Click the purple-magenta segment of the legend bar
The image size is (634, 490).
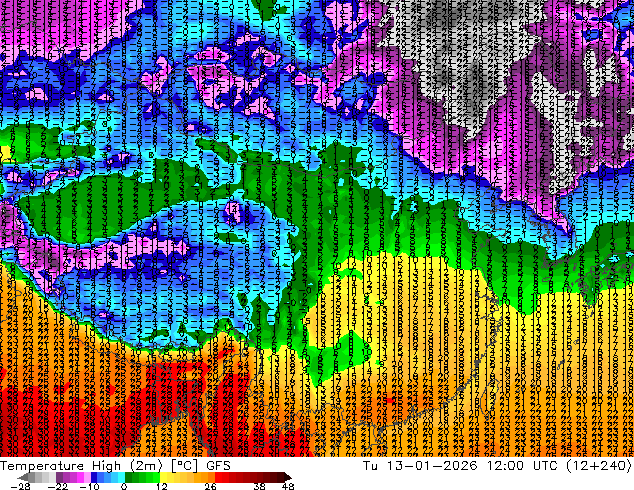(74, 477)
